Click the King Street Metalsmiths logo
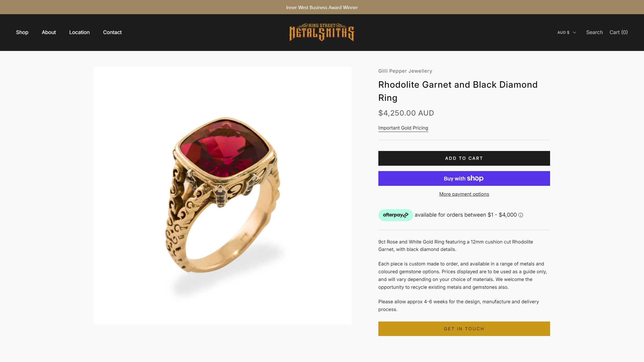This screenshot has height=362, width=644. (x=322, y=32)
